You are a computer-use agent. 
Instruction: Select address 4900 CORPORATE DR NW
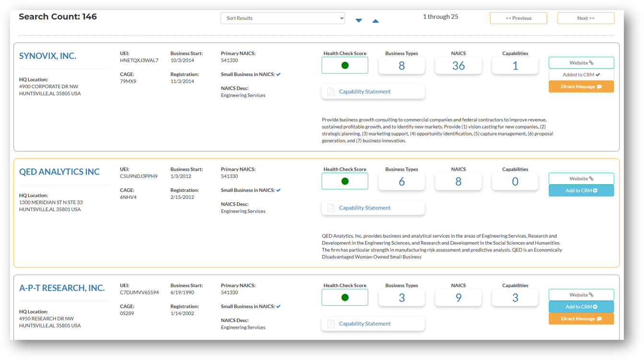[x=48, y=87]
